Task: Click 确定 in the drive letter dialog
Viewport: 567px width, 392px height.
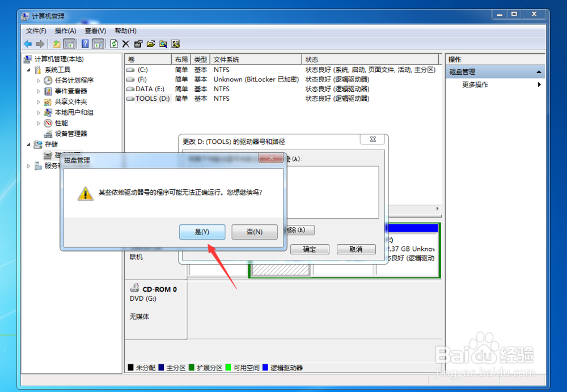Action: (310, 249)
